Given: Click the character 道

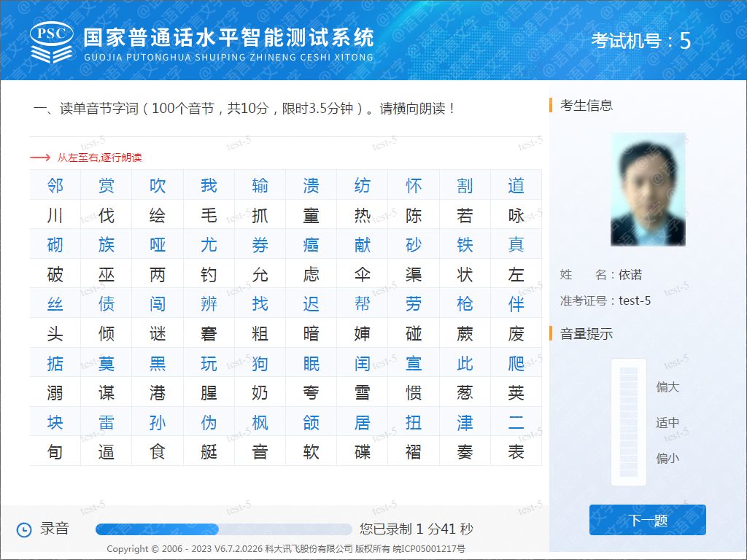Looking at the screenshot, I should 516,185.
